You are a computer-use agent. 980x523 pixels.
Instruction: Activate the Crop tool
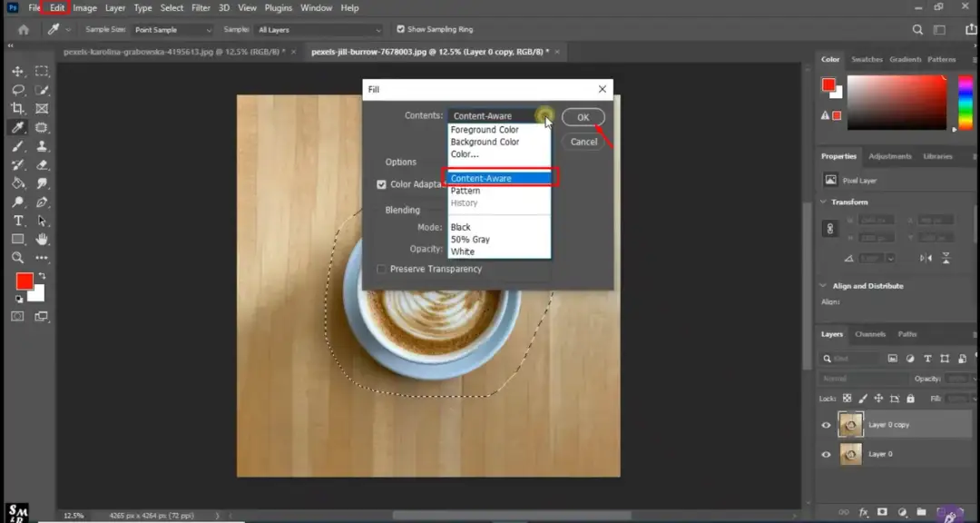pos(16,108)
